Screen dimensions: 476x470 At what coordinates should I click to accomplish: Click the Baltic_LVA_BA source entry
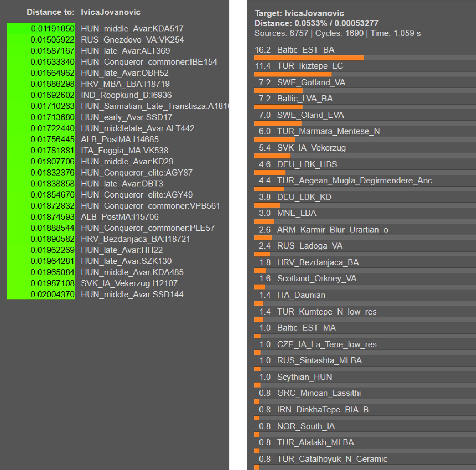[305, 99]
